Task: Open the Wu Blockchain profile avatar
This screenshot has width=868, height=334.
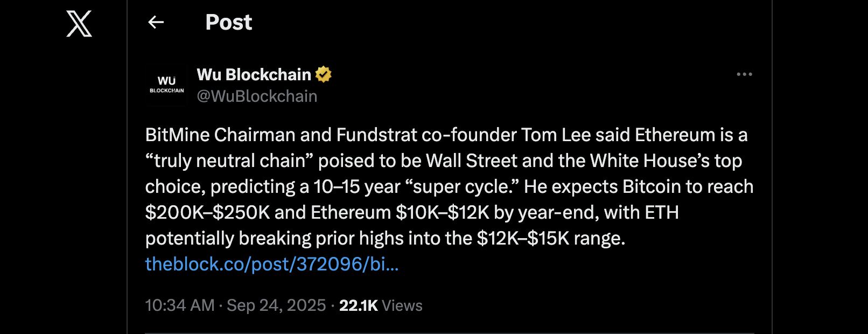Action: tap(166, 85)
